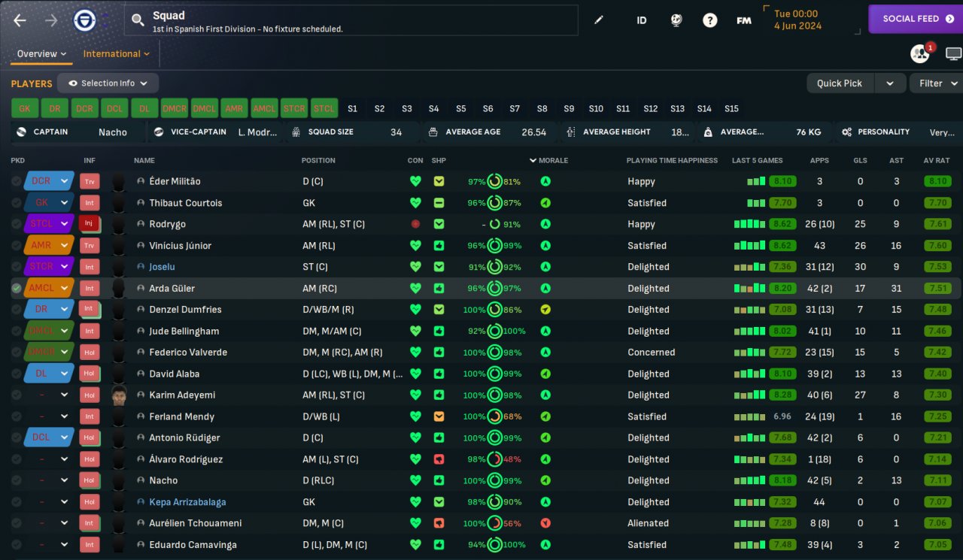
Task: Click the pencil edit icon
Action: pos(599,20)
